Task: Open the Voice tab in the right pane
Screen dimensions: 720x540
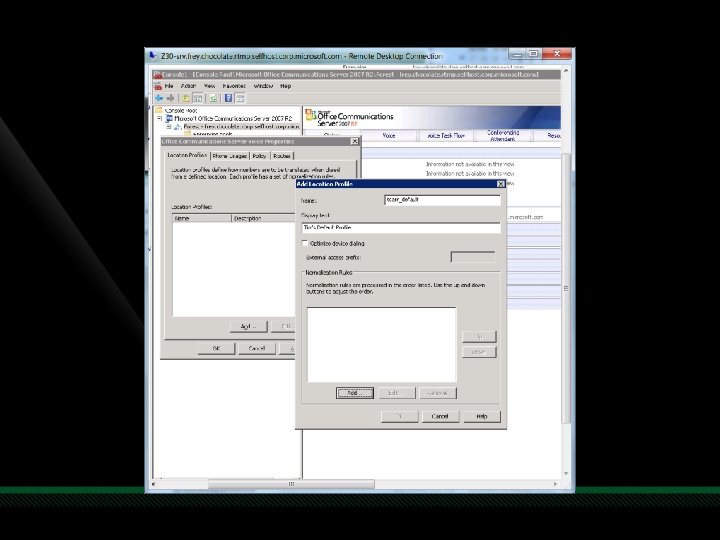Action: point(388,135)
